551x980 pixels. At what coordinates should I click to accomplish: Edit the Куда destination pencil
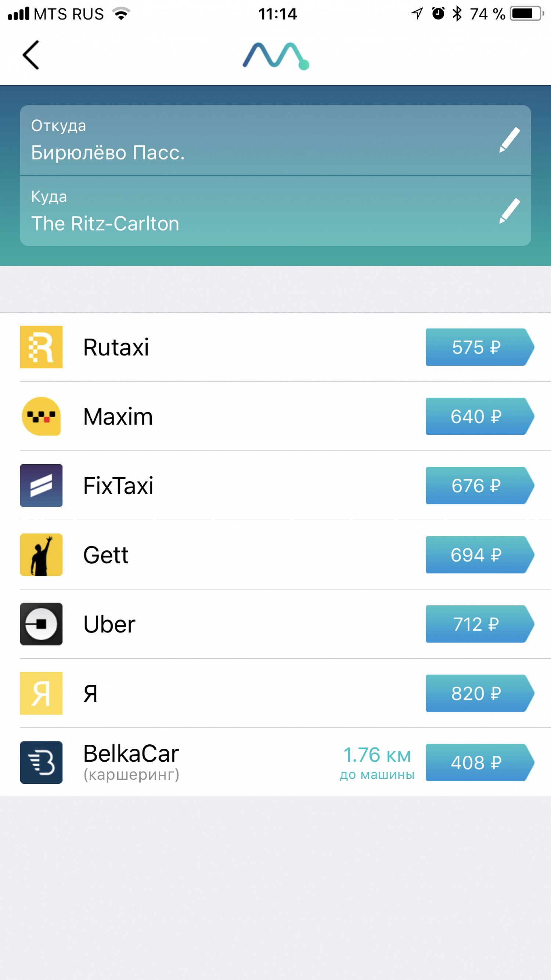509,210
